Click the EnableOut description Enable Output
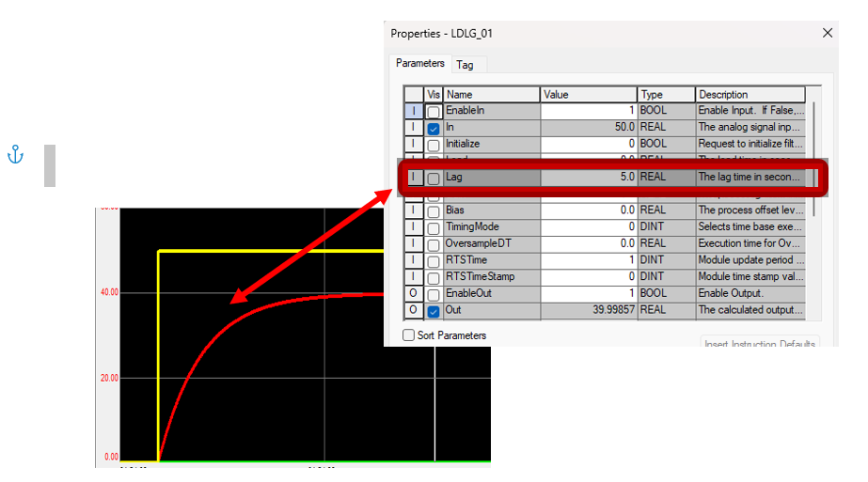Screen dimensions: 868x482 pos(730,293)
